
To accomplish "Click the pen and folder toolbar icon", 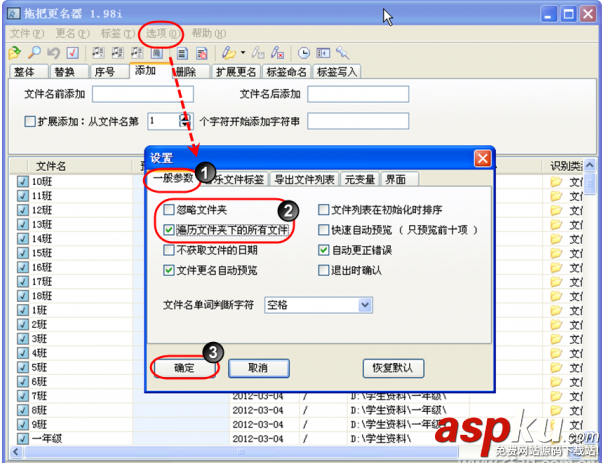I will point(228,53).
